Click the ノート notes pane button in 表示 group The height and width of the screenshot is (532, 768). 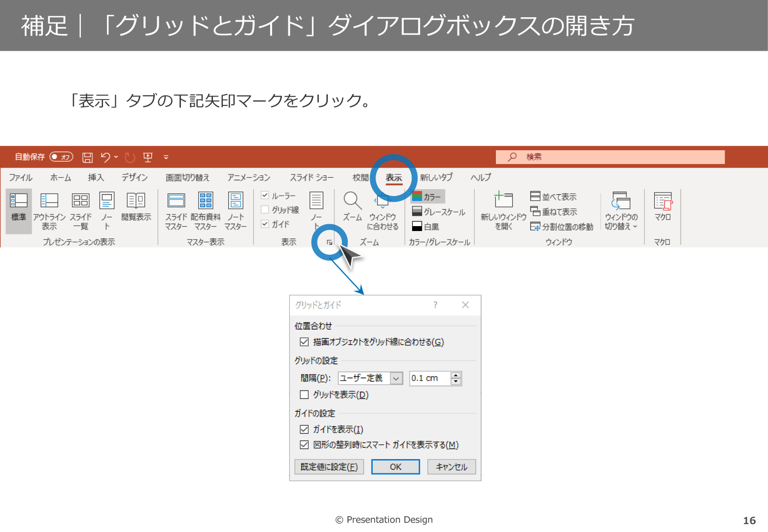click(x=316, y=211)
